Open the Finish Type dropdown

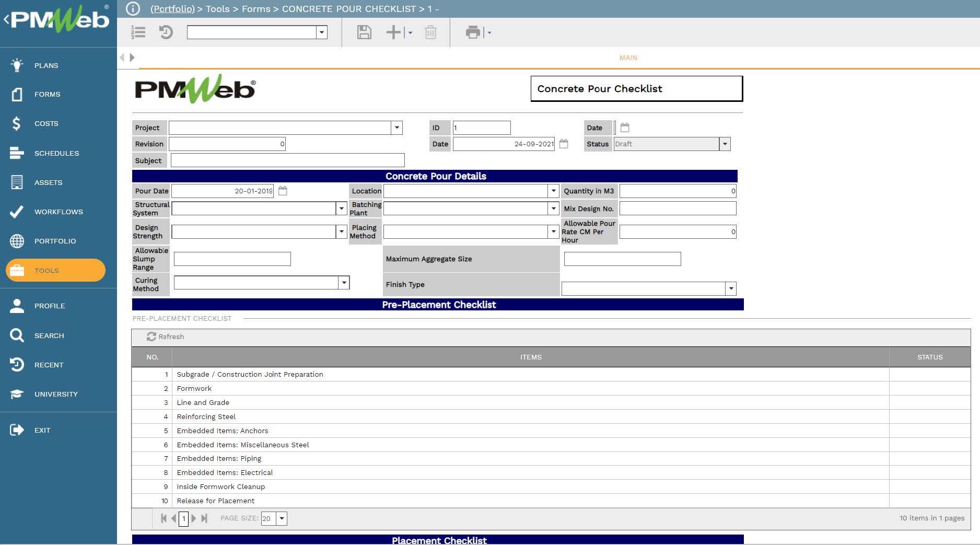[731, 288]
